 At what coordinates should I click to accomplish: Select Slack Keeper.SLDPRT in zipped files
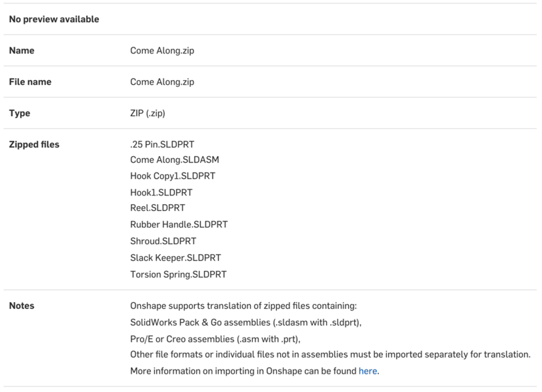175,258
